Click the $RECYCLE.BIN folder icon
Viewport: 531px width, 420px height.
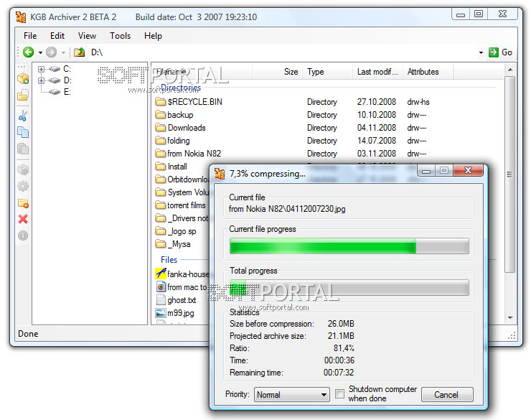[x=160, y=102]
